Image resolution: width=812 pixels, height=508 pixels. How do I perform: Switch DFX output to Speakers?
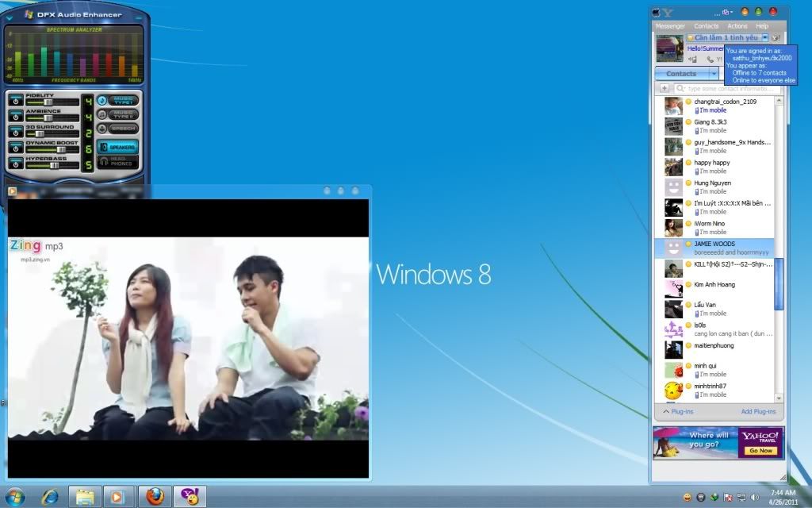pos(118,147)
